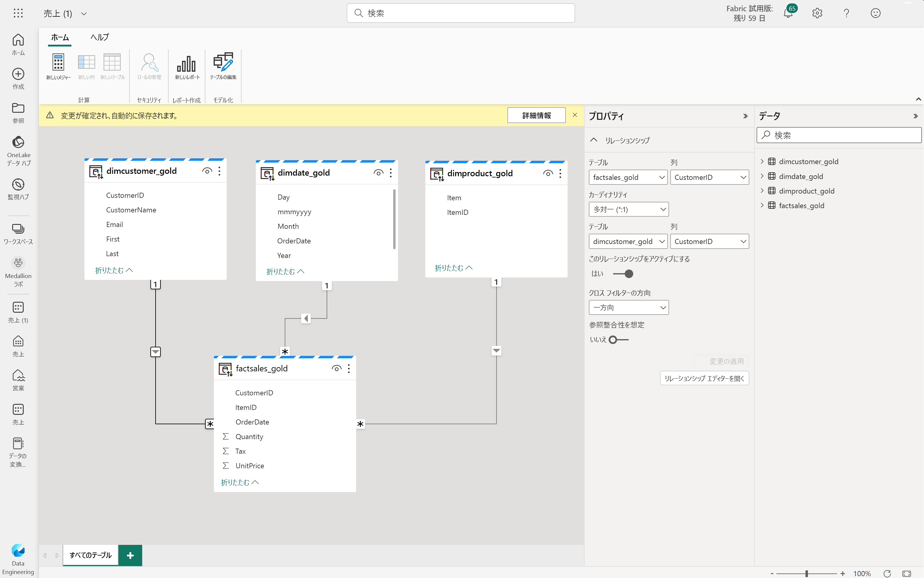
Task: Add a new layout tab
Action: tap(130, 555)
